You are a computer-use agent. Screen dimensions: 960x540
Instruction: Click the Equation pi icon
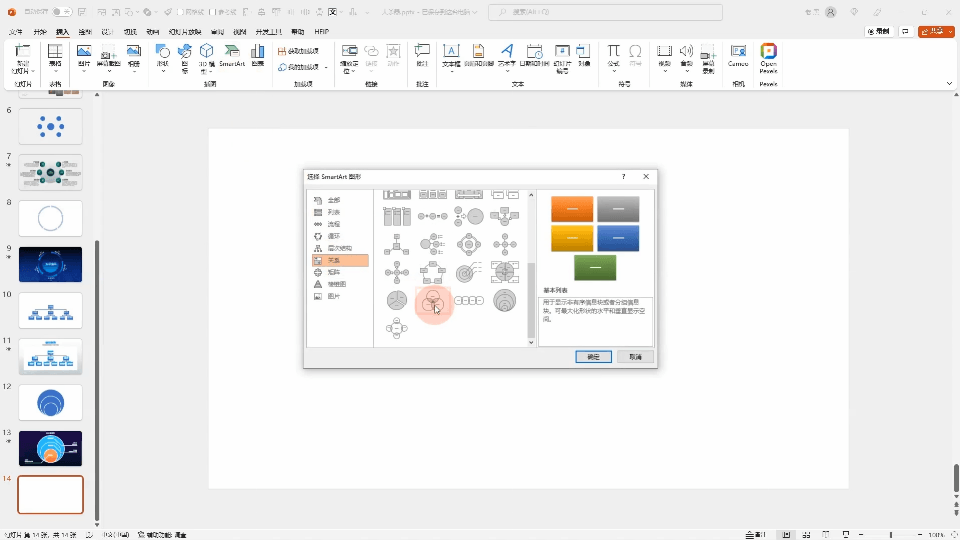[x=613, y=51]
